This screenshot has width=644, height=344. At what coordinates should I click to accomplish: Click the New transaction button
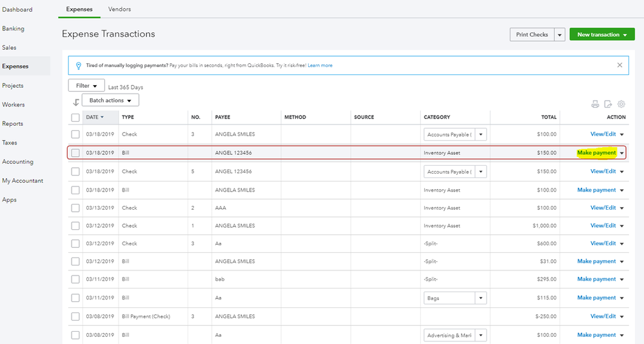pos(602,35)
